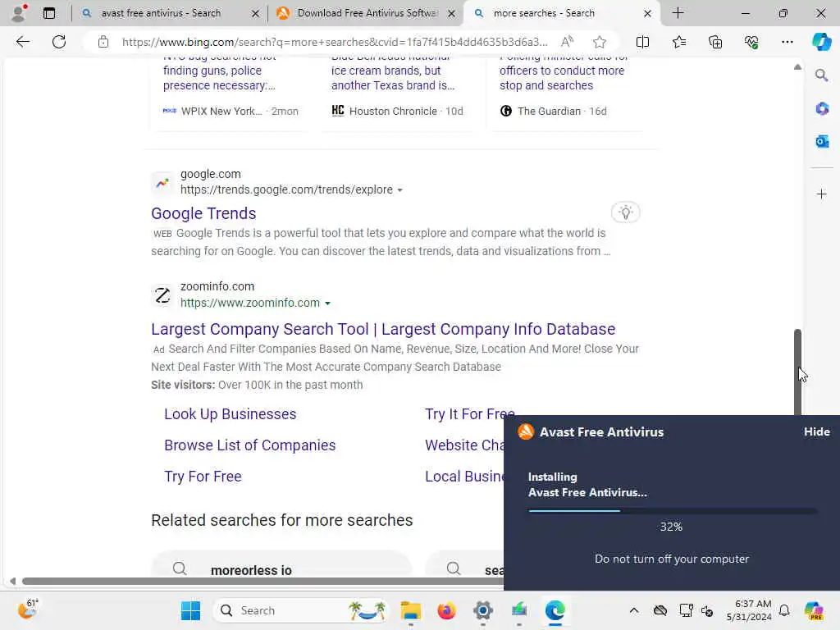Open File Explorer from taskbar
Screen dimensions: 840x630
pos(411,610)
